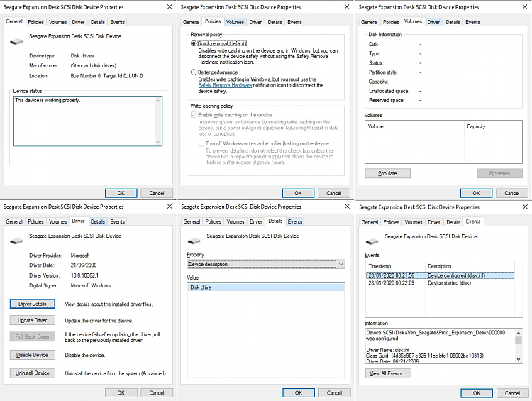Screen dimensions: 532x401
Task: Switch to Volumes tab in the General-tab window
Action: point(57,22)
